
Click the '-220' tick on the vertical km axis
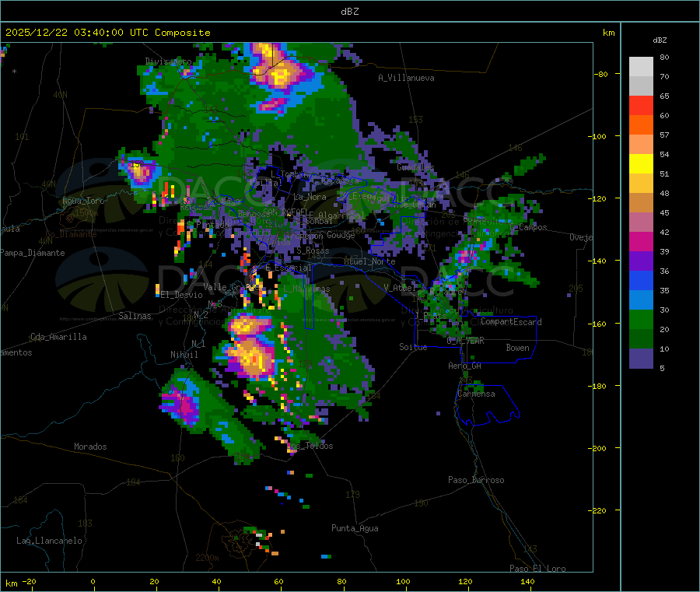click(599, 511)
